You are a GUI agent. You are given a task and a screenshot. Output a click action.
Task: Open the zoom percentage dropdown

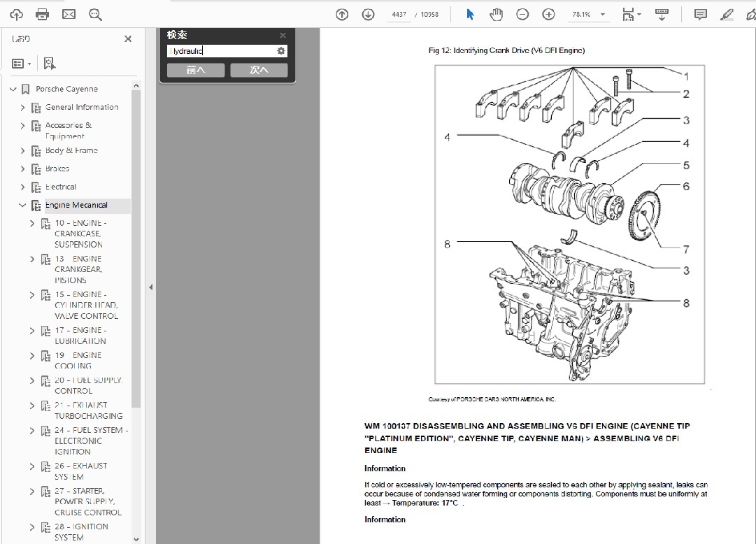click(x=603, y=14)
